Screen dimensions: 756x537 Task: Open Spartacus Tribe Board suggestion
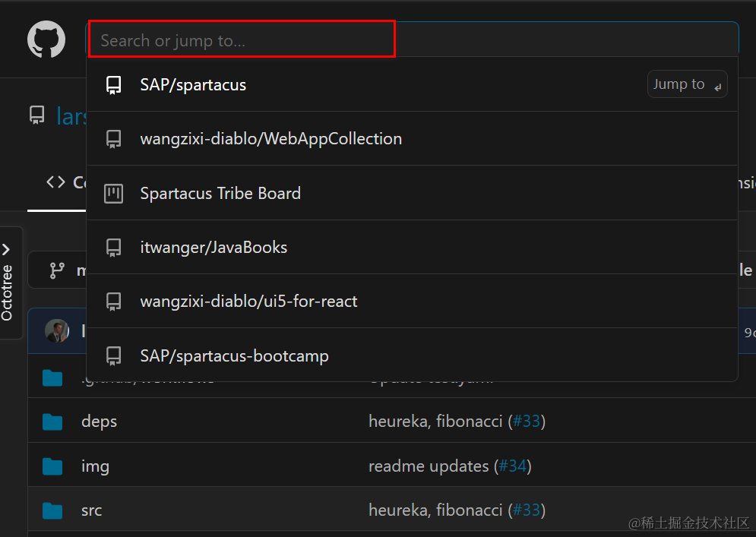point(413,193)
